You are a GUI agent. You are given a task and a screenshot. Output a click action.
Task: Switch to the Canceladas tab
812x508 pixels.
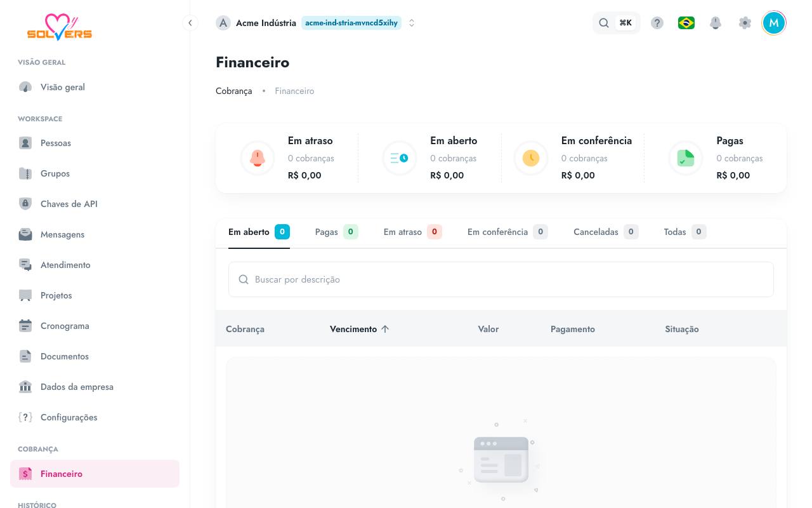[x=606, y=232]
